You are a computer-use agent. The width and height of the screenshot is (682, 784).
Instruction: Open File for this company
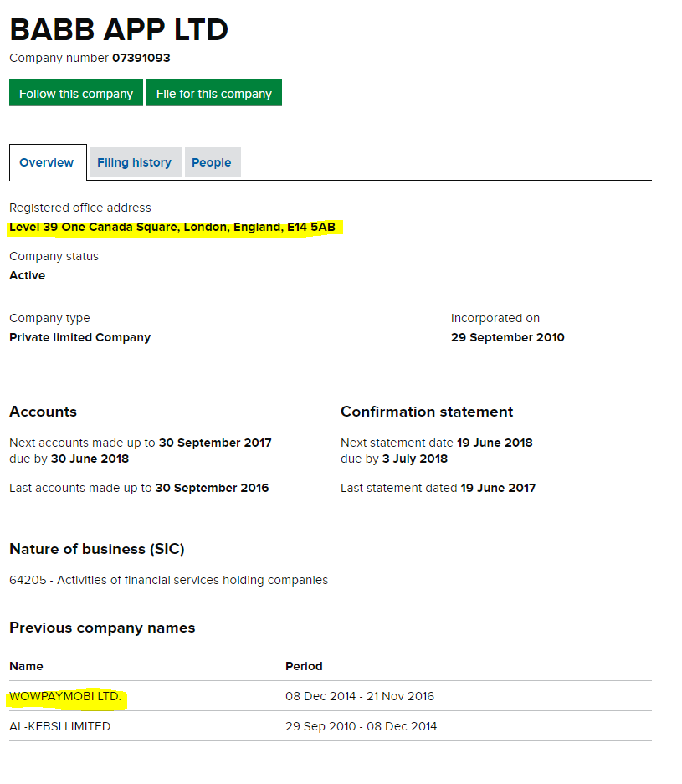point(214,93)
